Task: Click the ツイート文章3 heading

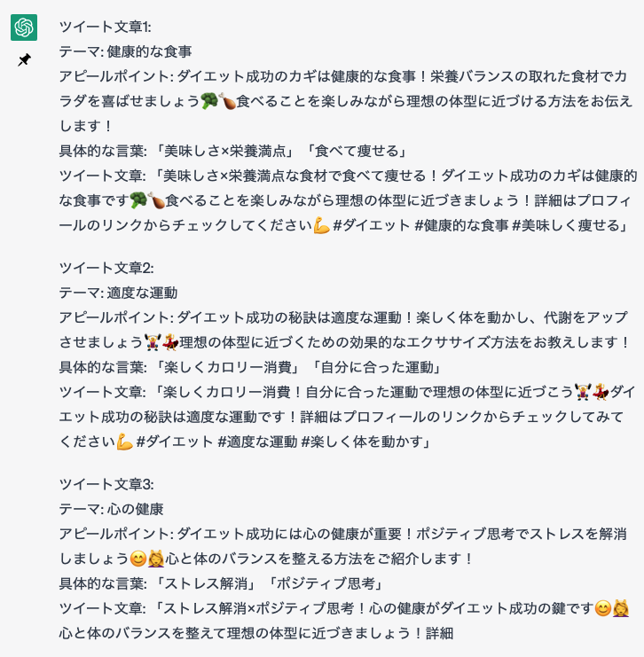Action: click(x=106, y=484)
